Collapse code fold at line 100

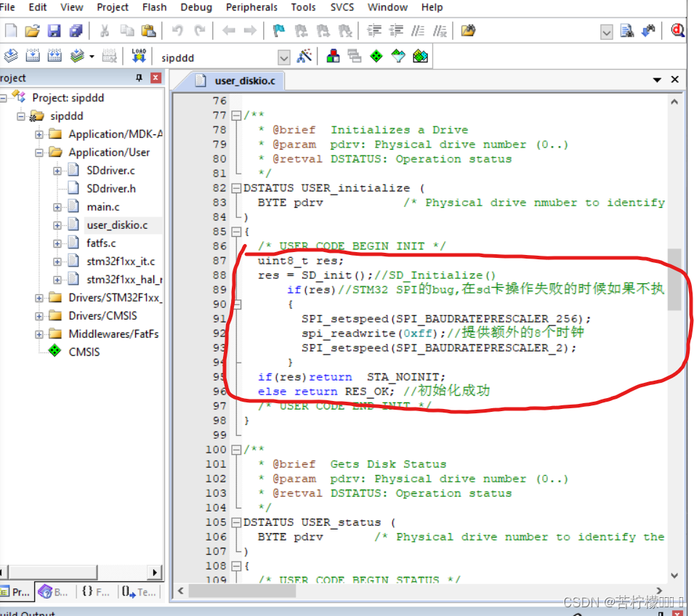click(x=236, y=450)
